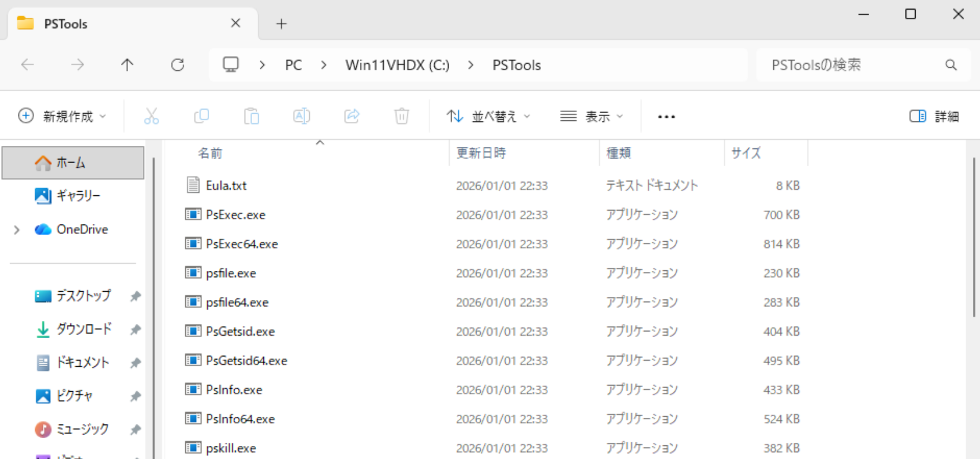Click テキスト ドキュメント type cell
980x459 pixels.
click(x=652, y=185)
